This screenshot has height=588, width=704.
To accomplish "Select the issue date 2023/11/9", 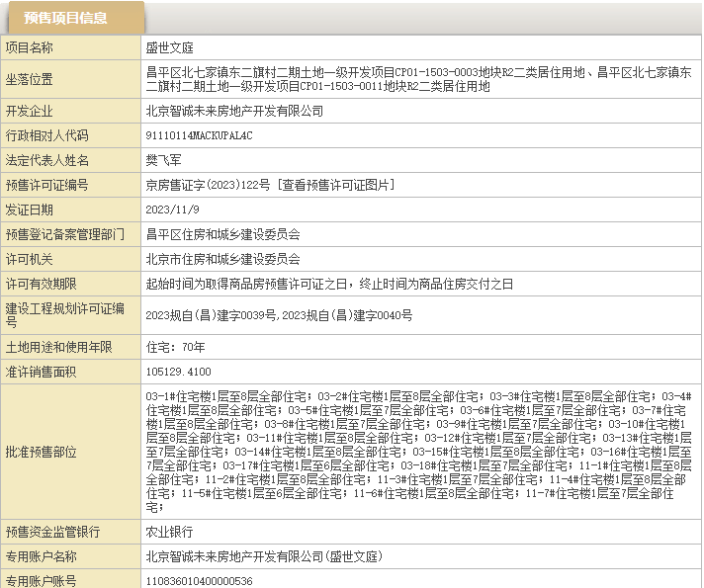I will (x=172, y=210).
